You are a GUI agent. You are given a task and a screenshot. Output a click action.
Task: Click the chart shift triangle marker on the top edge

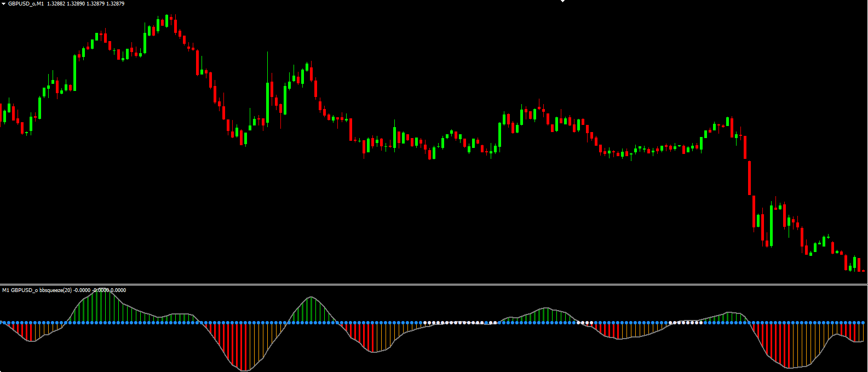[x=562, y=1]
